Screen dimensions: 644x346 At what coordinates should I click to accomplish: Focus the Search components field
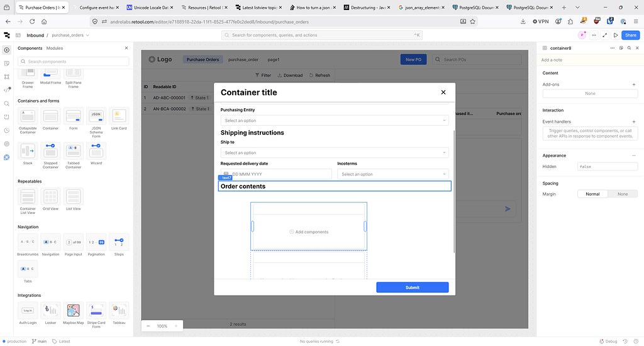[74, 62]
